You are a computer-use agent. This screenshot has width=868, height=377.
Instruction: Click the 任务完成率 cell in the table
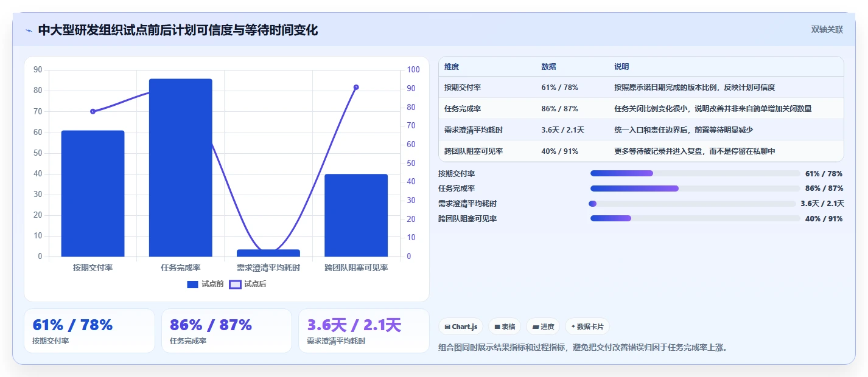tap(463, 109)
